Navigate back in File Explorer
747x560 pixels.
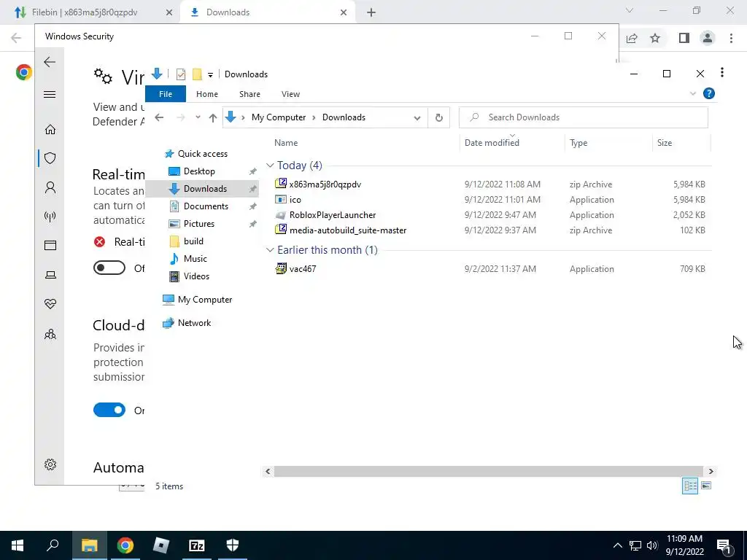159,117
